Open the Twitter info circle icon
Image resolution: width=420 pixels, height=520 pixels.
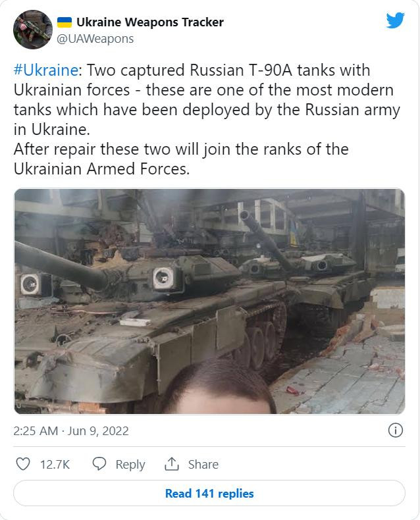pos(395,430)
